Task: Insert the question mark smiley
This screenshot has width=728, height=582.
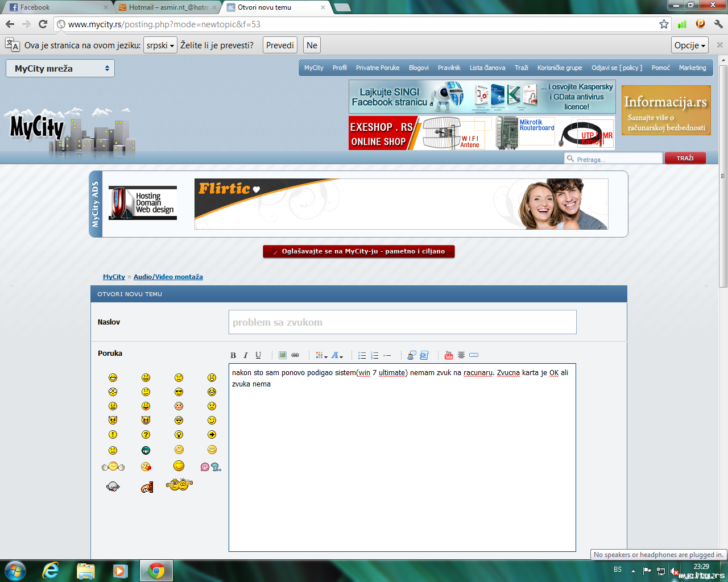Action: coord(146,435)
